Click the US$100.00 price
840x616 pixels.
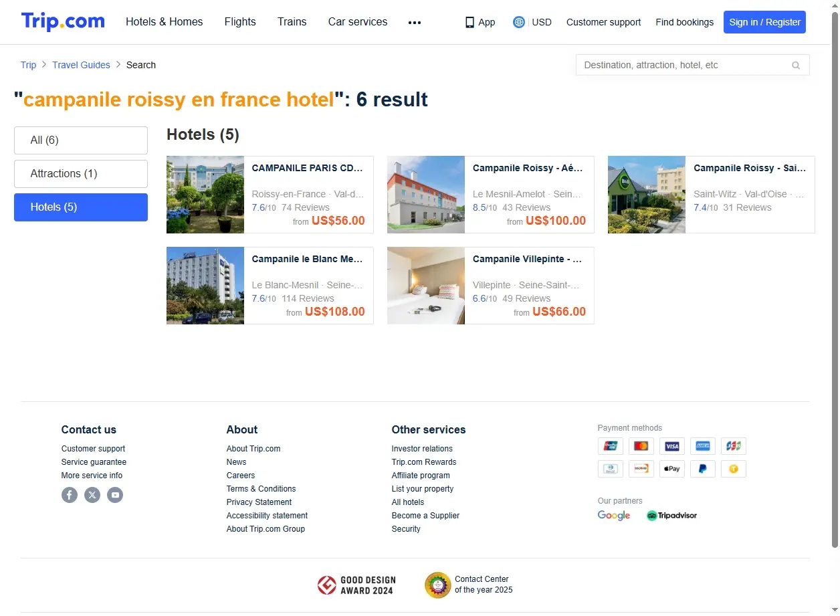[x=556, y=221]
